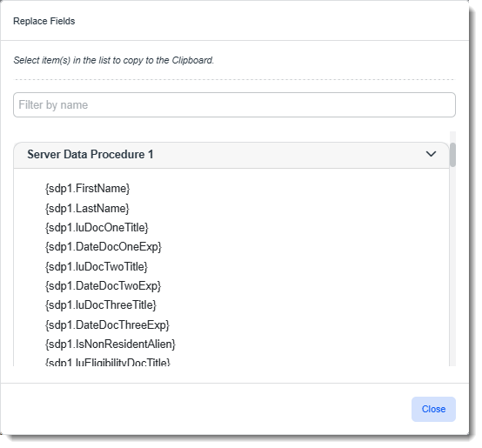Viewport: 482px width, 448px height.
Task: Select {sdp1.LastName} field
Action: pyautogui.click(x=87, y=208)
